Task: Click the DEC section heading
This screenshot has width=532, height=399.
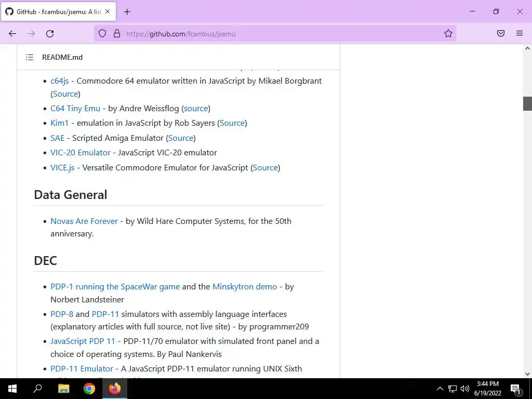Action: (46, 261)
